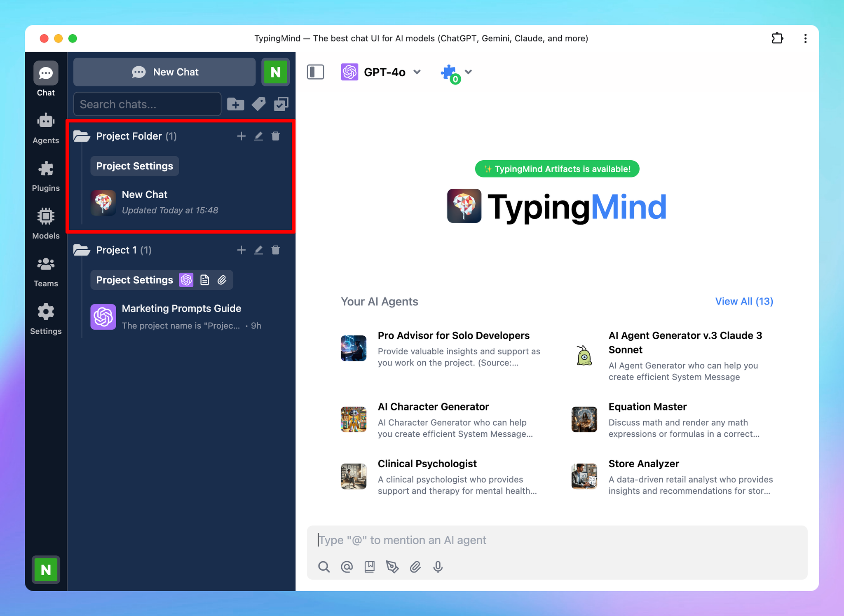Screen dimensions: 844x616
Task: Click the multi-select chats icon
Action: (x=281, y=104)
